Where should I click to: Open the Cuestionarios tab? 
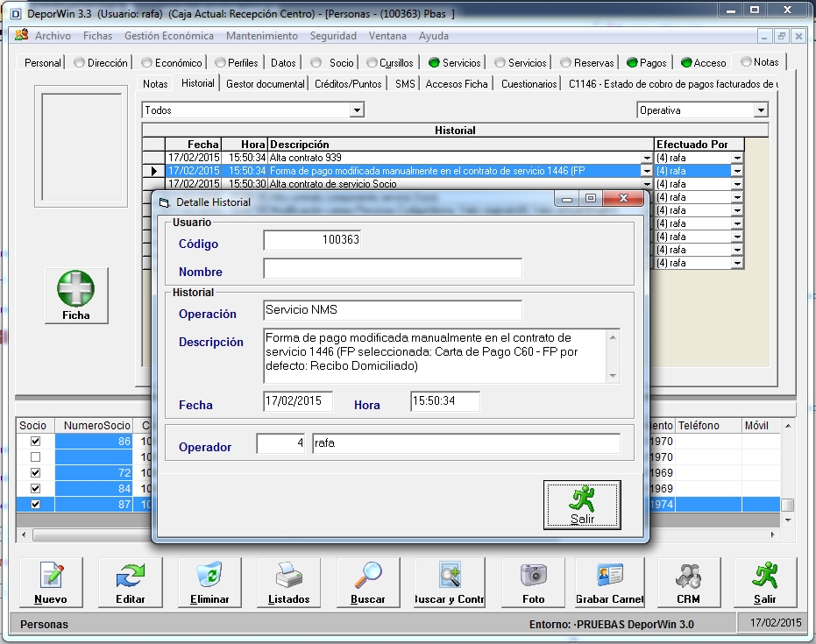529,84
